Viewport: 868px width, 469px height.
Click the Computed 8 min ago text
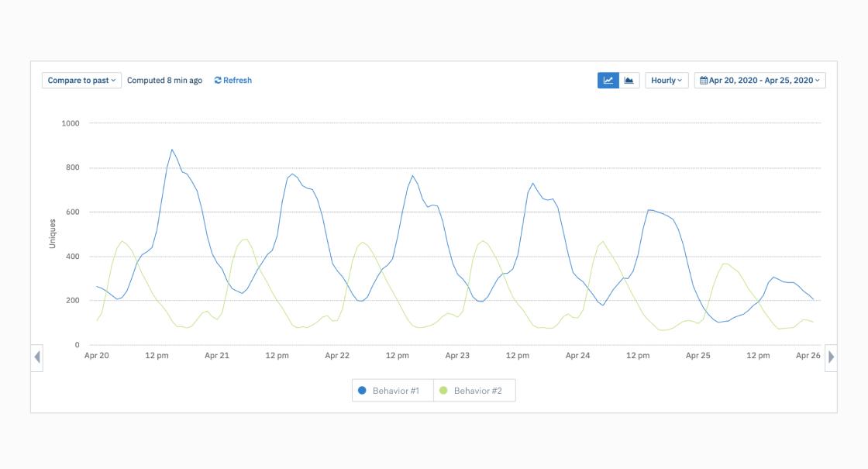(164, 81)
